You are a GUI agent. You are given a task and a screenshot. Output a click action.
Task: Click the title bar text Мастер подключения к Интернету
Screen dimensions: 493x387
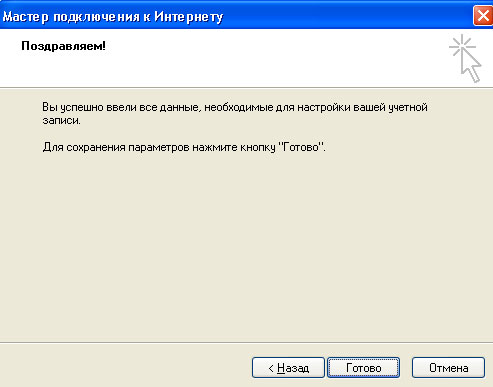[x=113, y=17]
